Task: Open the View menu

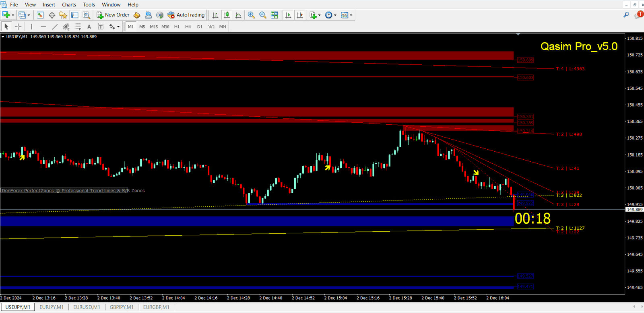Action: 30,4
